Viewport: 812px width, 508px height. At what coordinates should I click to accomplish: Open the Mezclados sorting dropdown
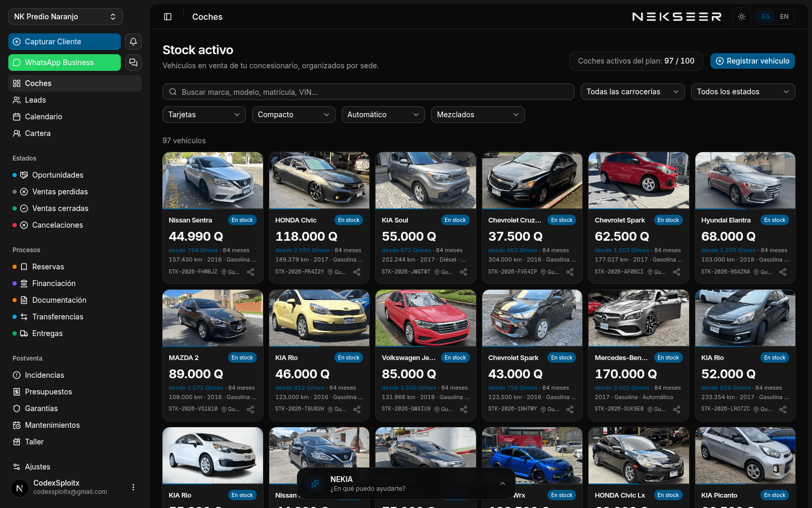pyautogui.click(x=478, y=115)
